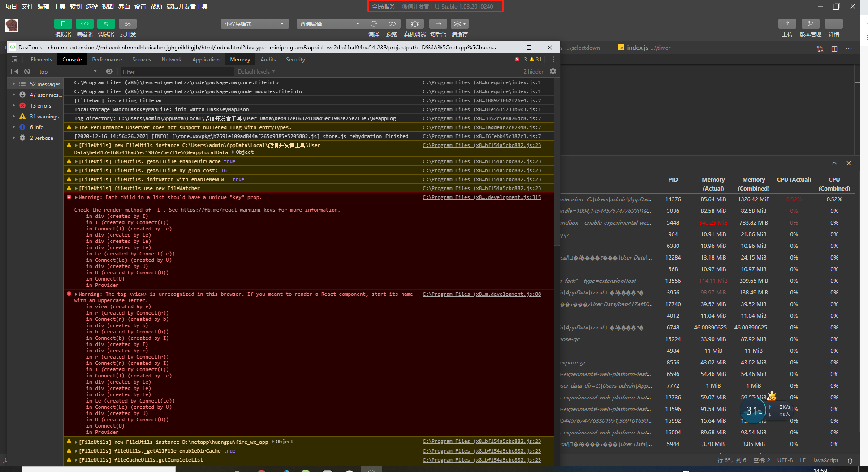Select the Security tab in DevTools

click(295, 60)
